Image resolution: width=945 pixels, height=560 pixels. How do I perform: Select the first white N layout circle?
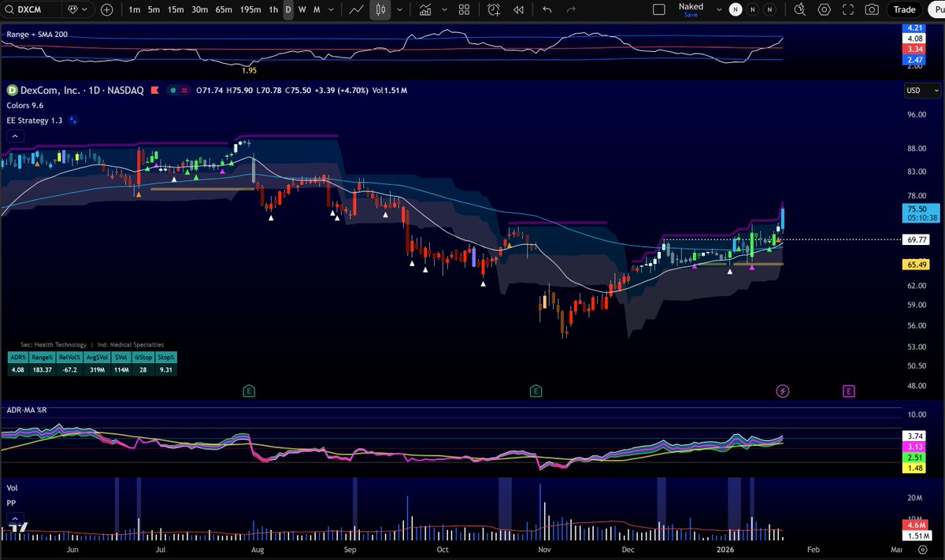pyautogui.click(x=736, y=9)
